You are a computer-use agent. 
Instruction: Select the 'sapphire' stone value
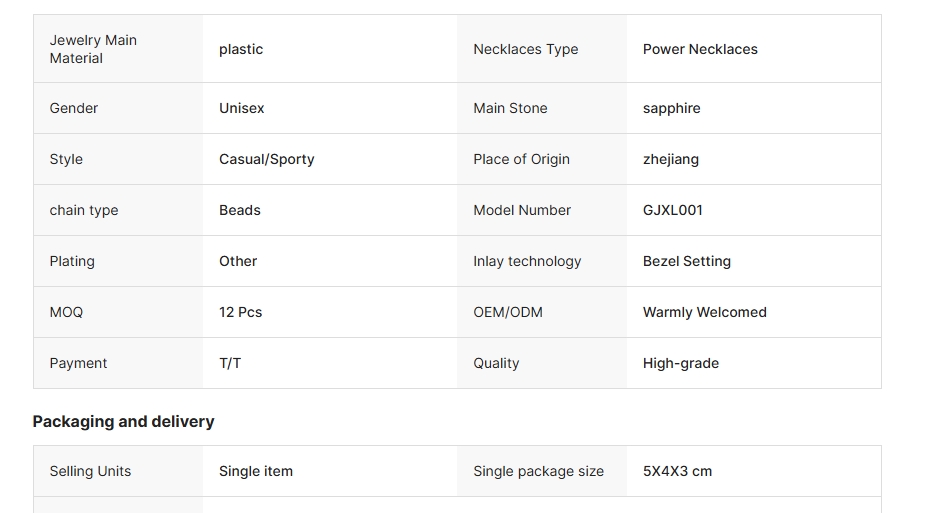(x=671, y=108)
